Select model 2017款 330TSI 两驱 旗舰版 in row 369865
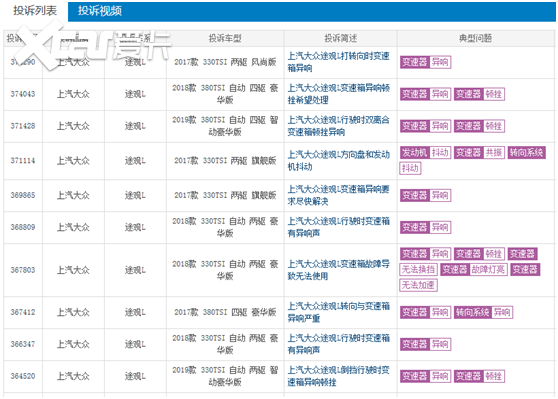Viewport: 558px width, 399px height. (x=225, y=195)
